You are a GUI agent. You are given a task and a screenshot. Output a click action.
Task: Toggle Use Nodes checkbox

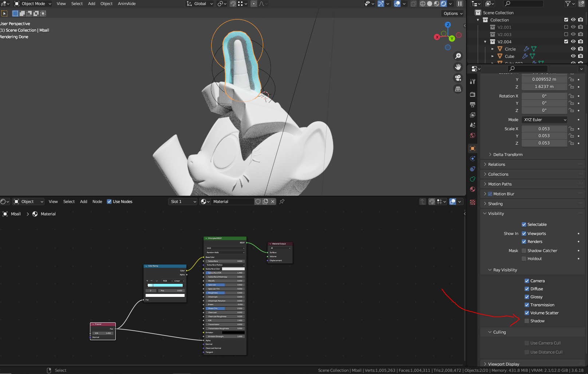pyautogui.click(x=109, y=202)
